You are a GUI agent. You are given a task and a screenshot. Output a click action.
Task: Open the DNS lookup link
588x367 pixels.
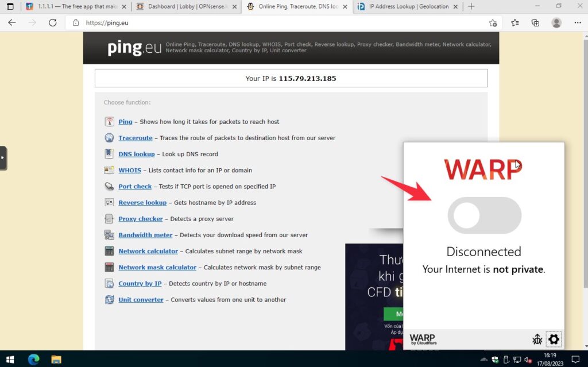click(x=137, y=154)
